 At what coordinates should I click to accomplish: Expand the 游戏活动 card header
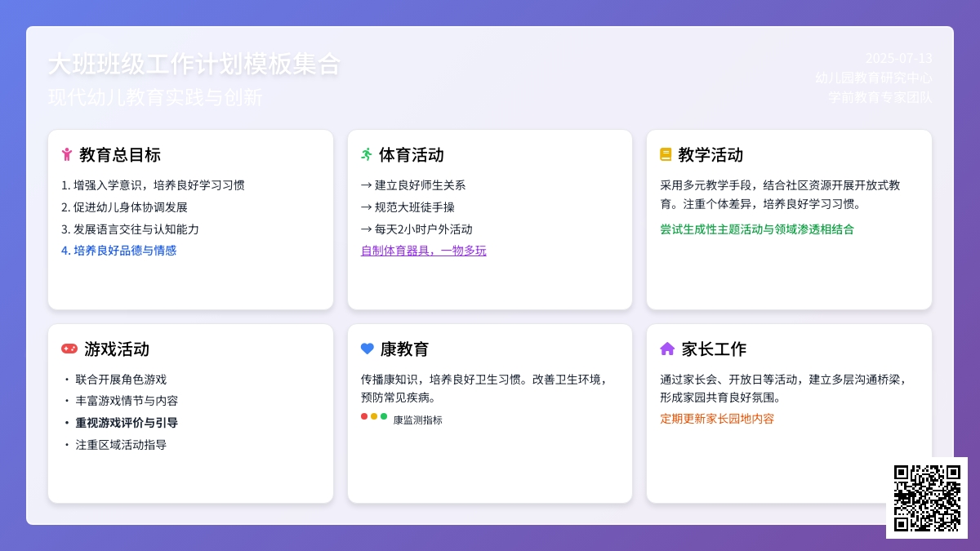(114, 349)
